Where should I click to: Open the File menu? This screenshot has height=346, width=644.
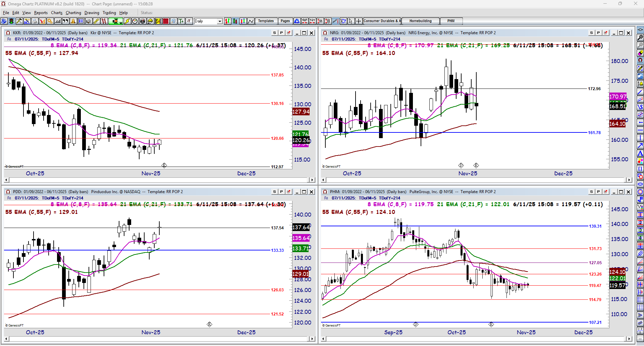point(6,13)
